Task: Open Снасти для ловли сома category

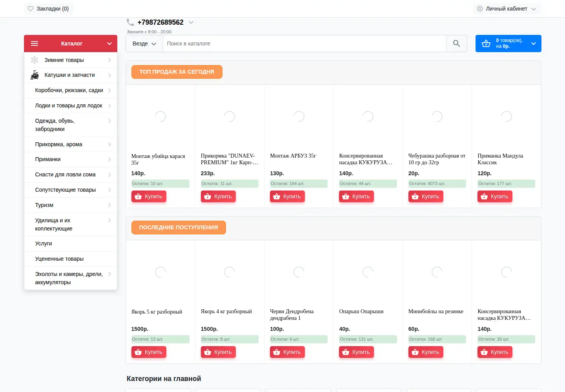Action: coord(71,174)
